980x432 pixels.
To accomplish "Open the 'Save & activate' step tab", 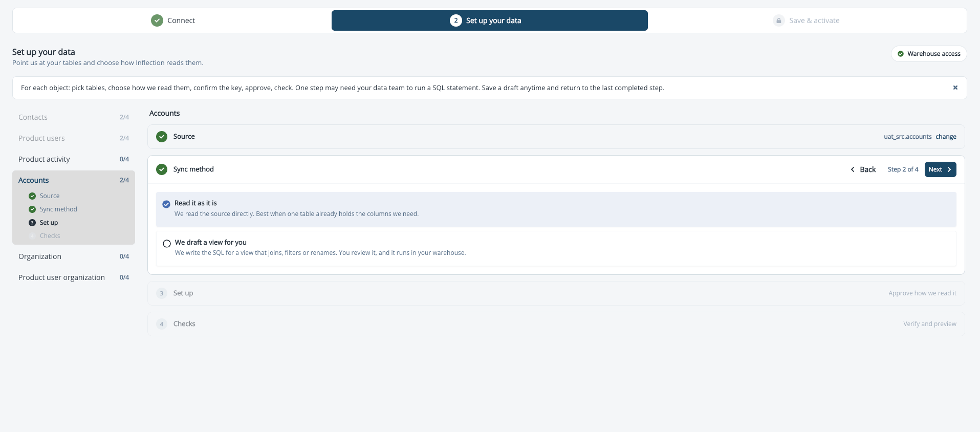I will click(807, 20).
